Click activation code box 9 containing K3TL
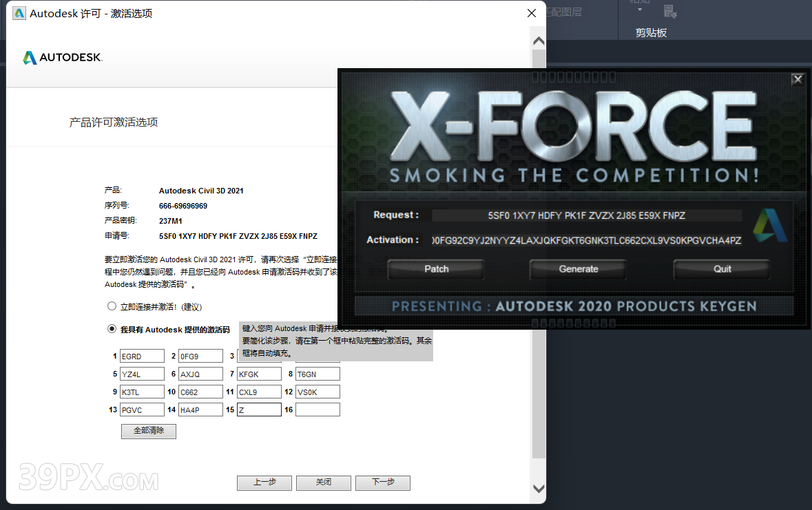This screenshot has height=510, width=812. point(142,392)
